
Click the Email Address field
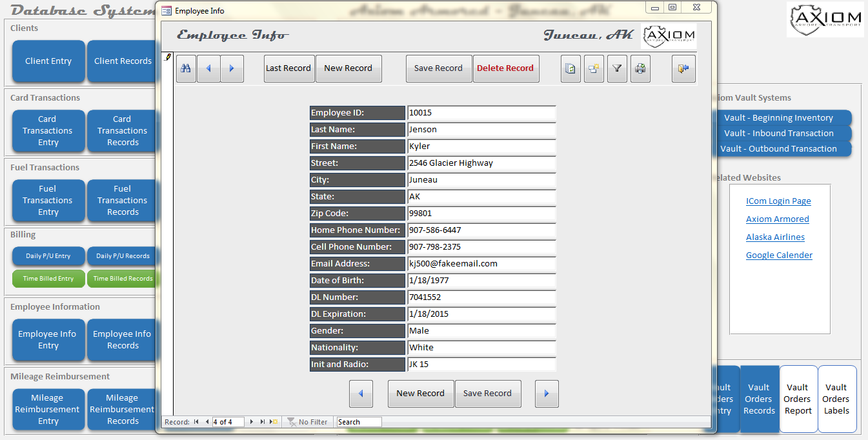(481, 264)
